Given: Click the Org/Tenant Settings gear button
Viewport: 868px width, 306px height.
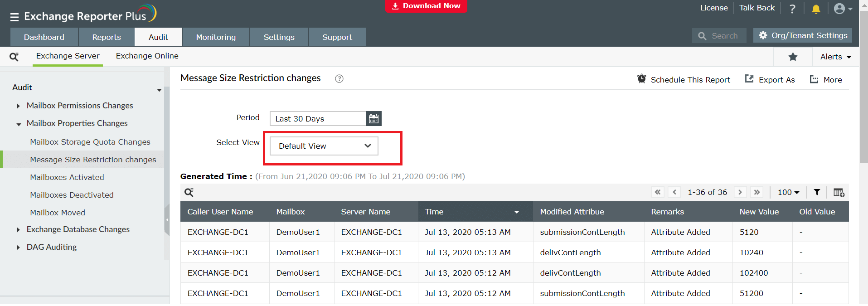Looking at the screenshot, I should coord(803,35).
